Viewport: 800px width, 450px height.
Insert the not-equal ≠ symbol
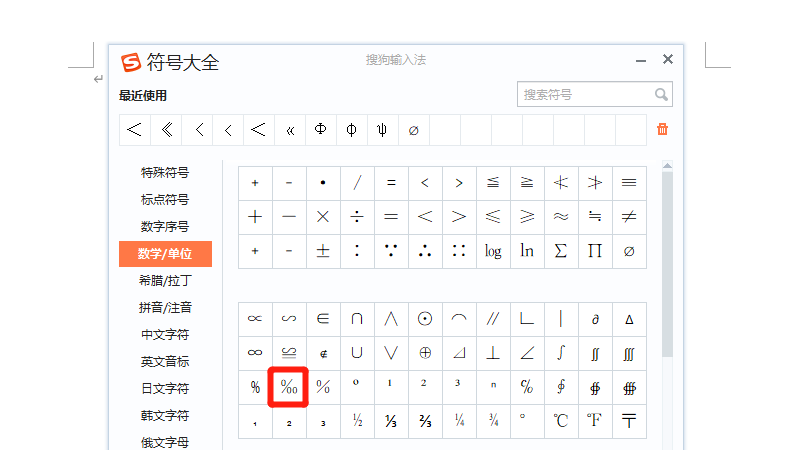629,217
